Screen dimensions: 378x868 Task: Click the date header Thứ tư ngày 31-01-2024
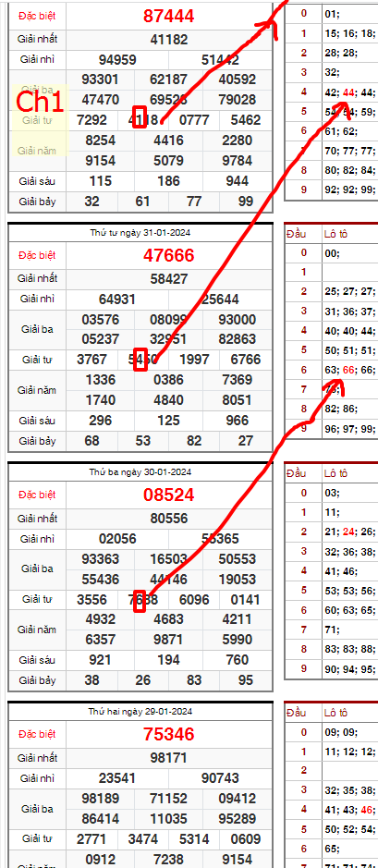(x=140, y=233)
